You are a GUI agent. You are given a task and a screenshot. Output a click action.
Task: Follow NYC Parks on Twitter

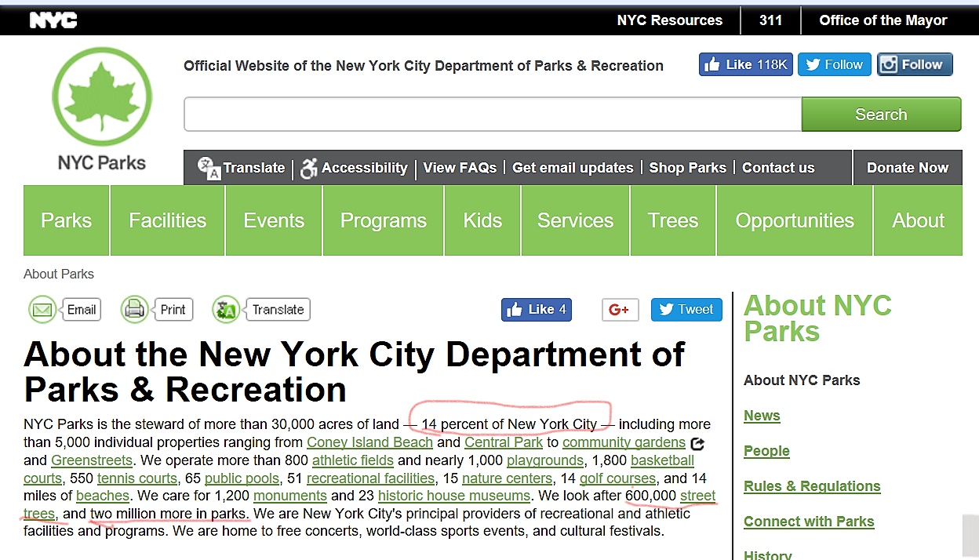pos(835,64)
